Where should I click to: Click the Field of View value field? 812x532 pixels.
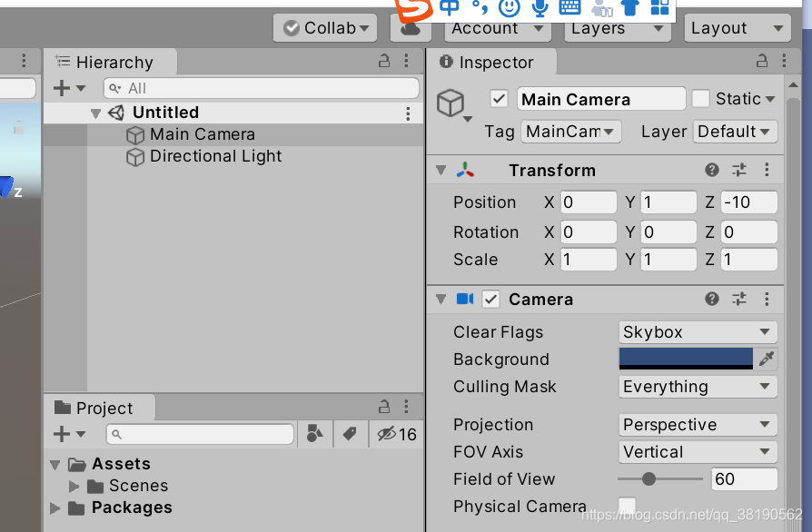click(744, 479)
